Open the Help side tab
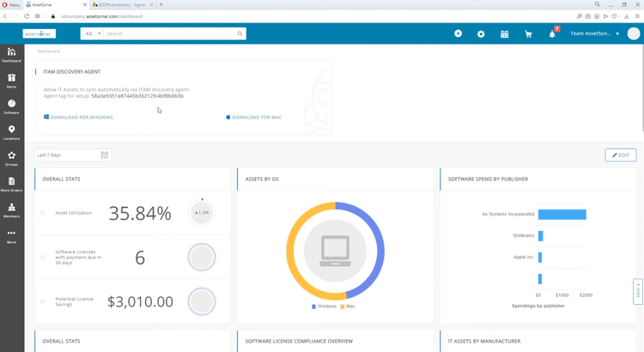The width and height of the screenshot is (644, 352). [638, 291]
